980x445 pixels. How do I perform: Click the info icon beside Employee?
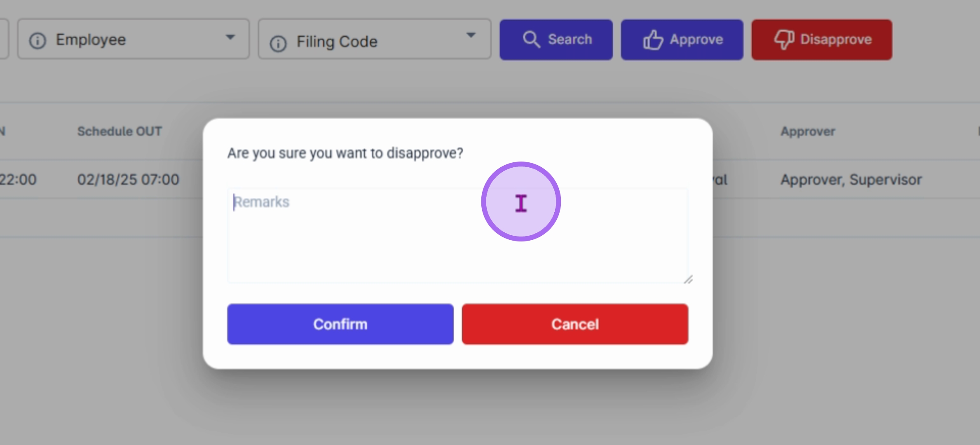coord(38,41)
